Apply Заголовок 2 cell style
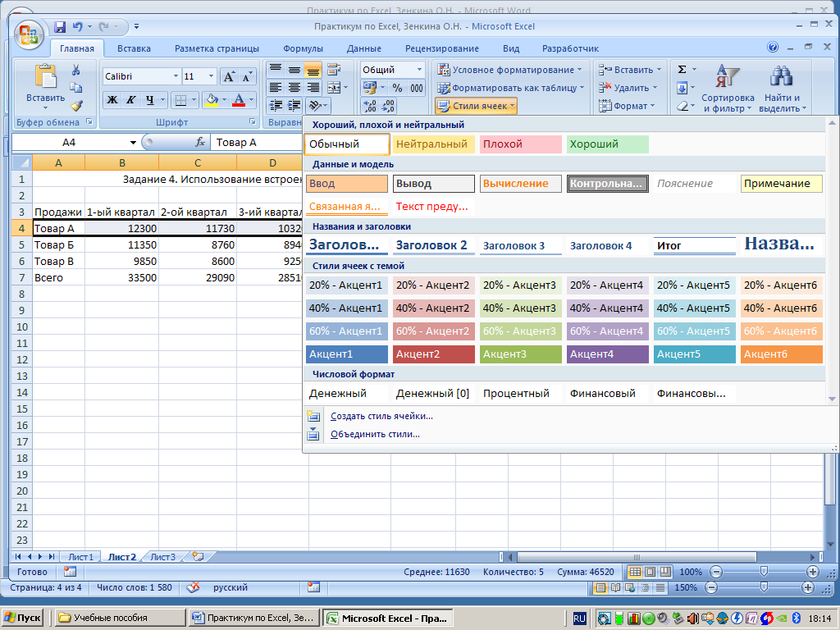This screenshot has height=630, width=840. click(x=434, y=245)
